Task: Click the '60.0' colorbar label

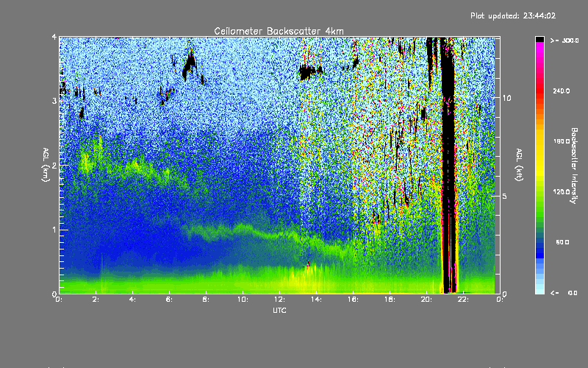Action: coord(562,242)
